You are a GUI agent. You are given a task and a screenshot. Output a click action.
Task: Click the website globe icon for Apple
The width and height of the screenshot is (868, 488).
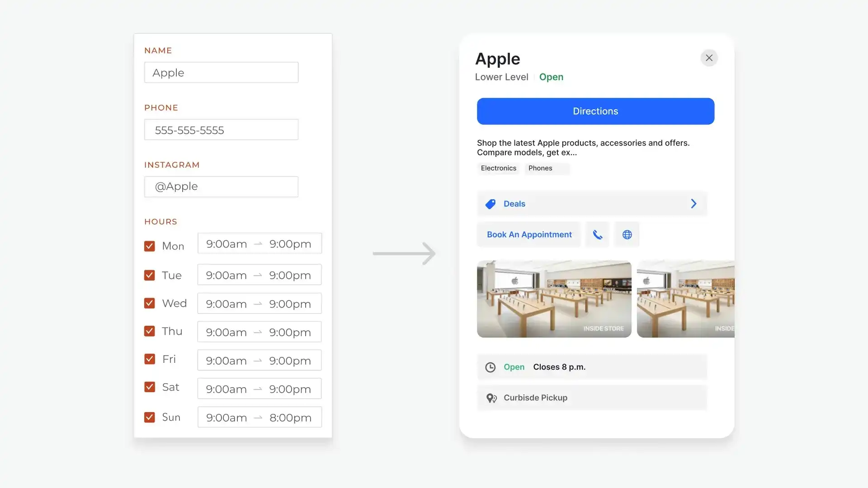coord(627,234)
